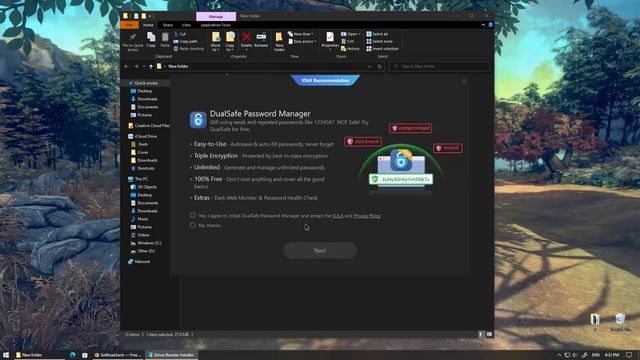The height and width of the screenshot is (360, 640).
Task: Click the Refresh button beside address bar
Action: point(380,66)
